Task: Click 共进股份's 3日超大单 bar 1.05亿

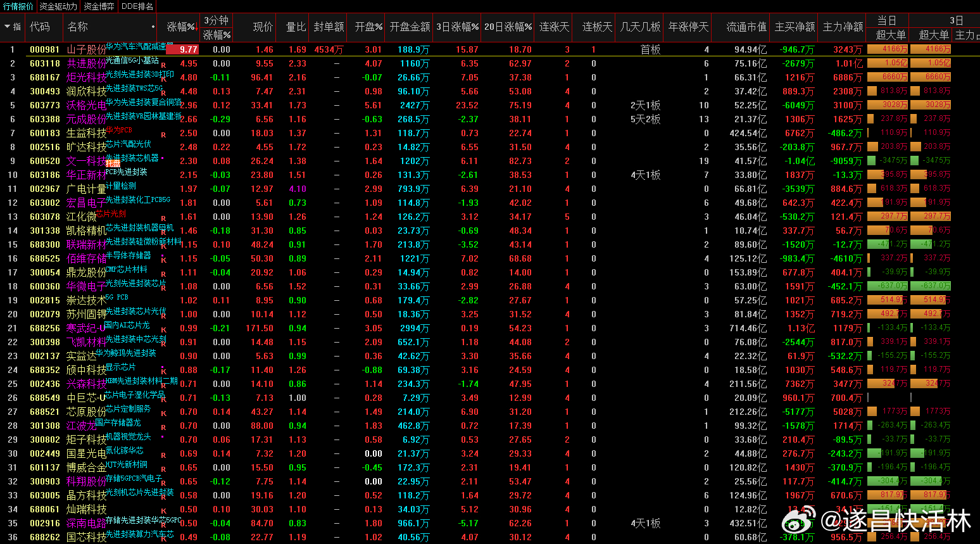Action: pyautogui.click(x=931, y=63)
